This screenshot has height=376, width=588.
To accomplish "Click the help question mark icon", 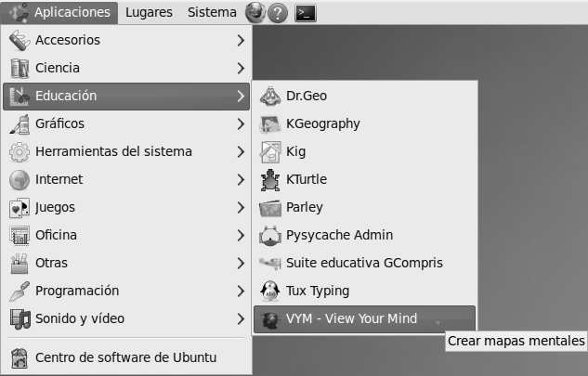I will [x=278, y=13].
